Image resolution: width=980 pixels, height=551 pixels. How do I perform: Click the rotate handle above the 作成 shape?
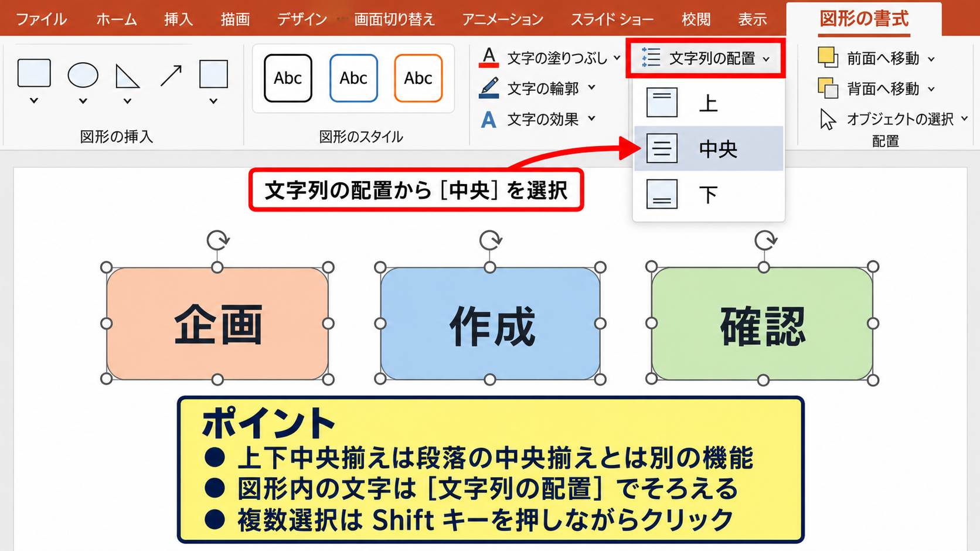[491, 240]
